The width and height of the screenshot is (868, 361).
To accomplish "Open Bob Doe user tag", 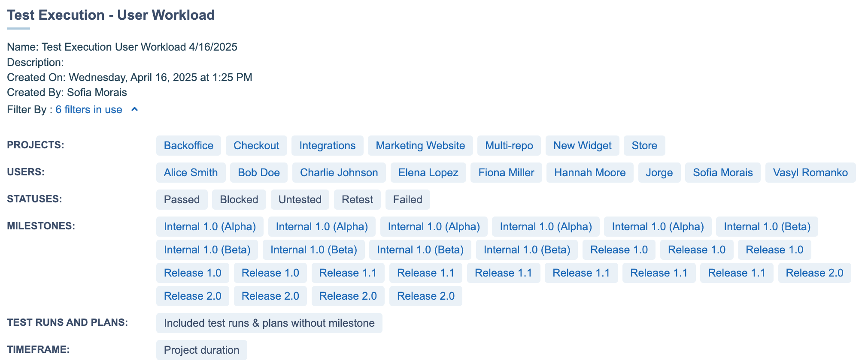I will 259,173.
